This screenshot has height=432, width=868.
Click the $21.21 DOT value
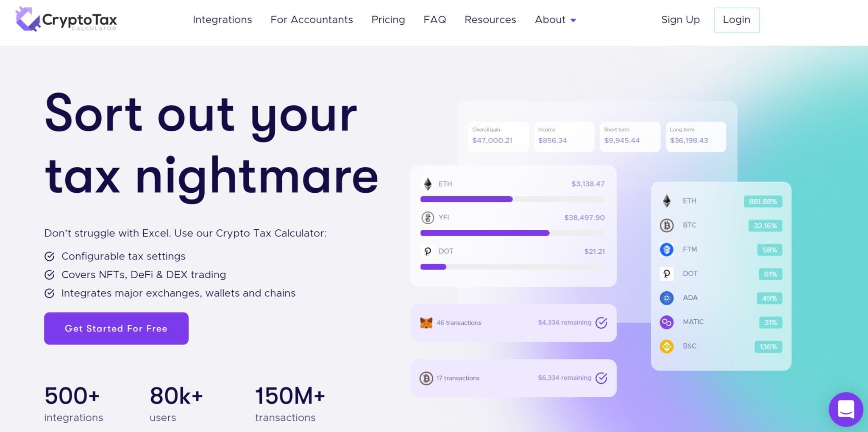tap(595, 251)
